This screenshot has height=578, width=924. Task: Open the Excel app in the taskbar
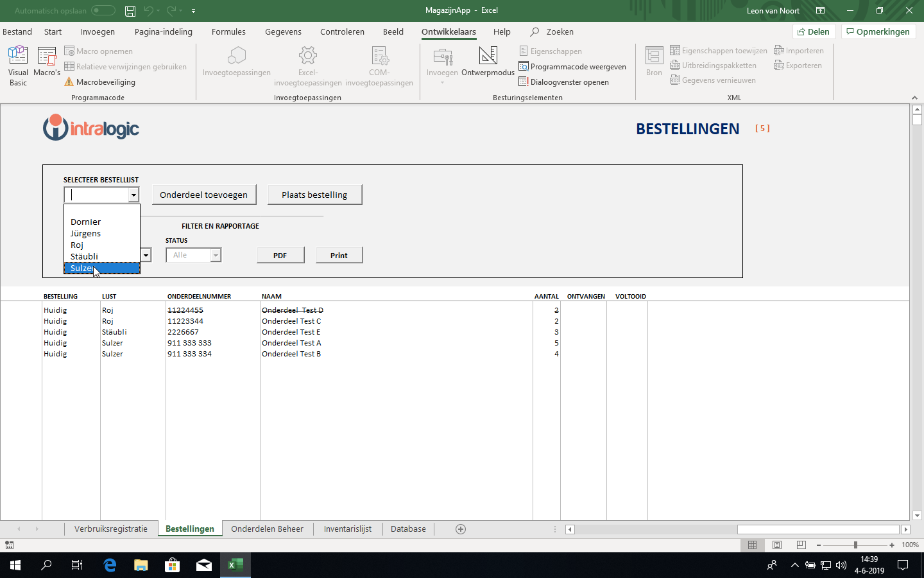[235, 565]
